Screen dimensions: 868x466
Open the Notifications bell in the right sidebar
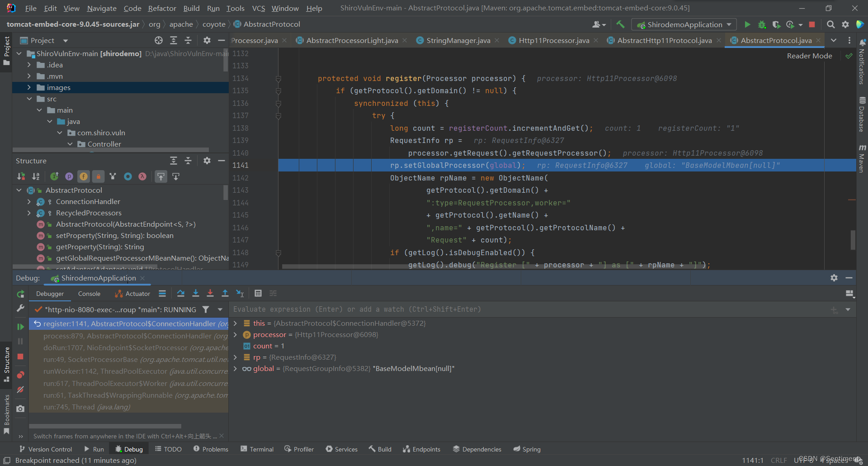[x=863, y=42]
